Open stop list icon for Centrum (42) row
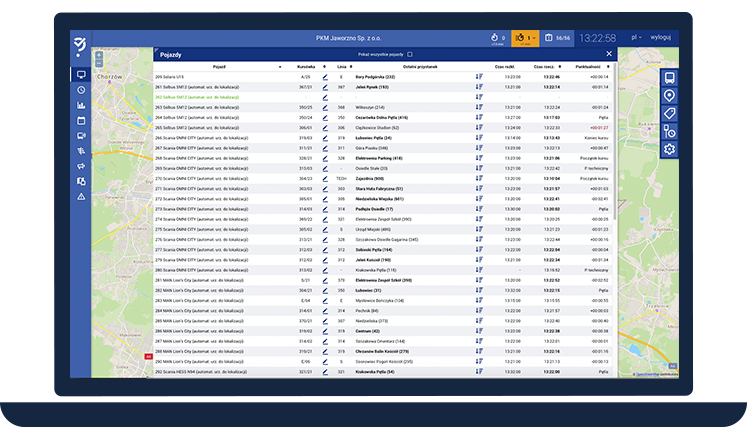This screenshot has width=747, height=427. pyautogui.click(x=479, y=331)
